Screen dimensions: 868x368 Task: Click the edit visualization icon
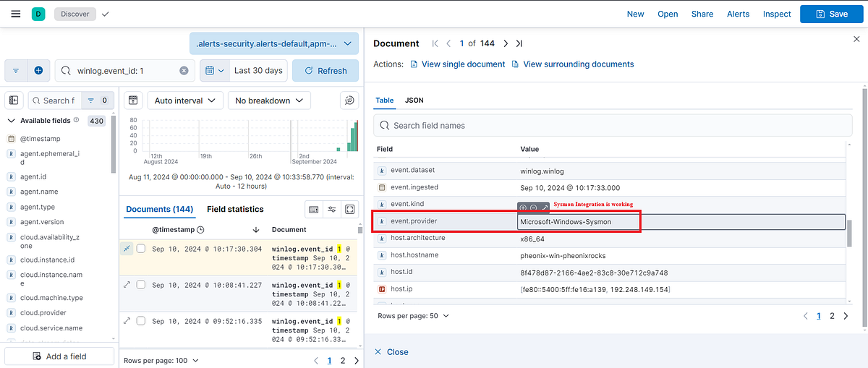tap(349, 100)
